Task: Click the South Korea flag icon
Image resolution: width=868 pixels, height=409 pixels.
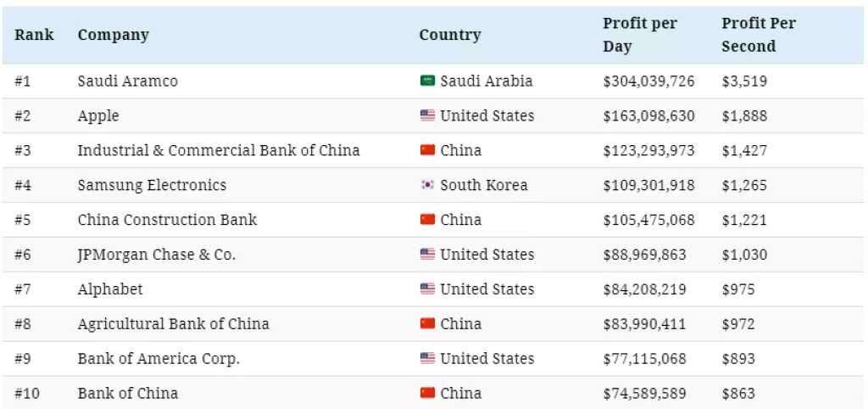Action: (x=427, y=185)
